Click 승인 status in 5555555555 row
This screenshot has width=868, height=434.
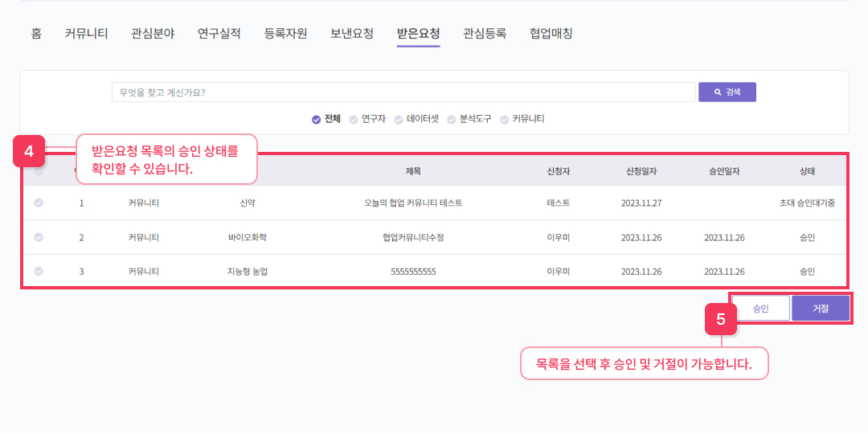[807, 272]
